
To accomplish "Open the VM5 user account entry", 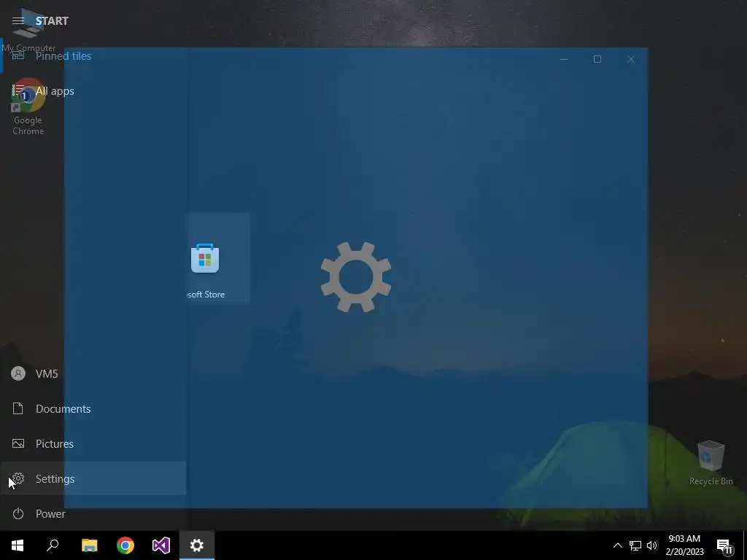I will [93, 374].
